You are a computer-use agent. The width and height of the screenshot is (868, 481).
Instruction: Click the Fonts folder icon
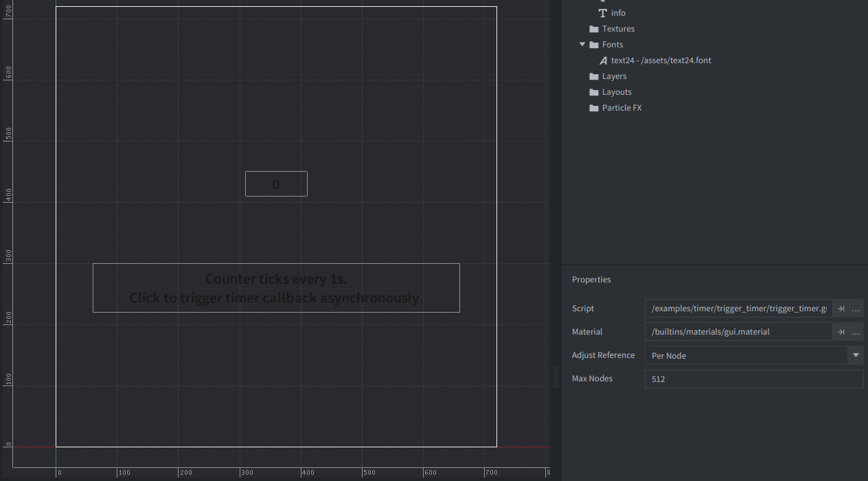click(594, 45)
